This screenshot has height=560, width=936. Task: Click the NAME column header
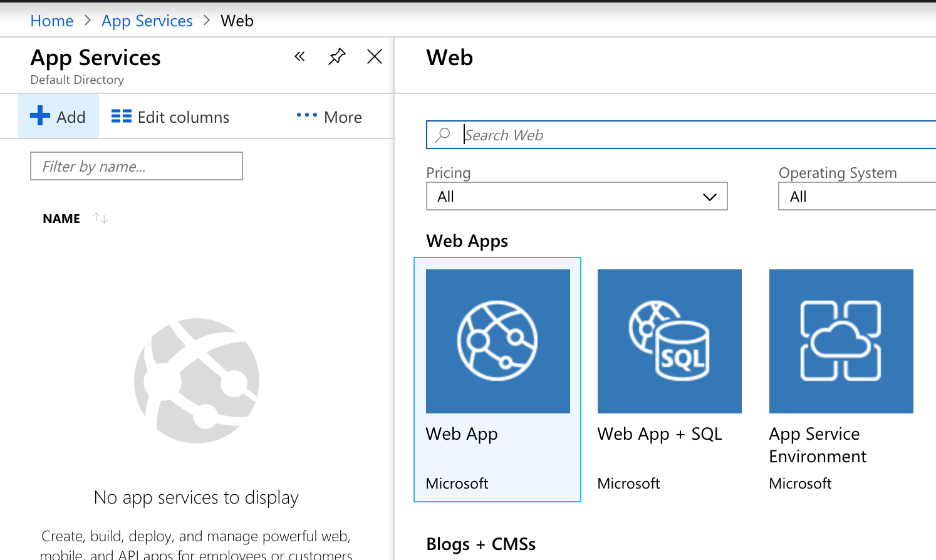pos(61,219)
